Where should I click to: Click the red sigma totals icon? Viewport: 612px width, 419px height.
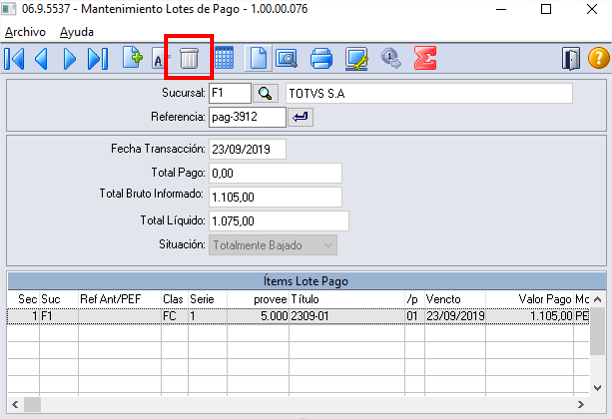pos(425,58)
